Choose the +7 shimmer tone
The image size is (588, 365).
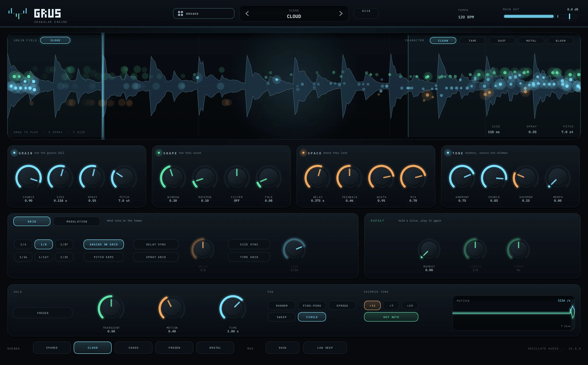[391, 306]
